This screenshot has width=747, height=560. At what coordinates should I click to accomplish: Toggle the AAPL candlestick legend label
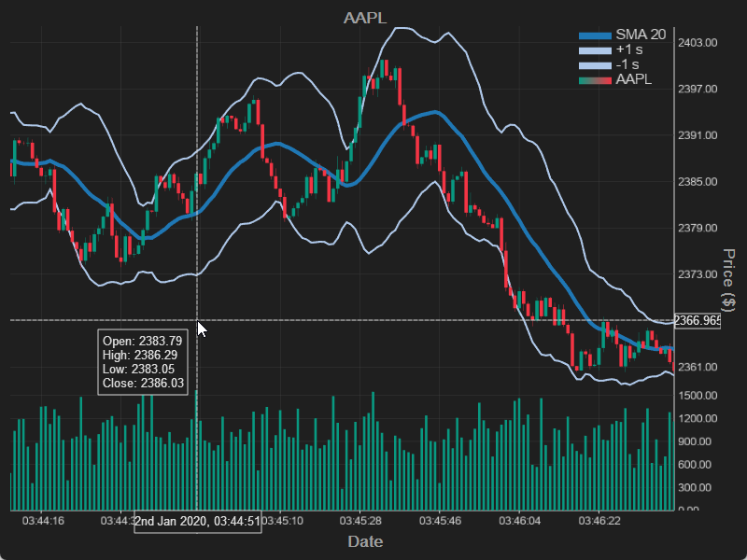(x=634, y=79)
